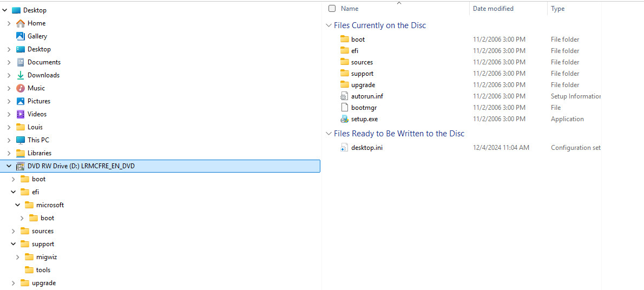The width and height of the screenshot is (644, 290).
Task: Collapse the Files Currently on the Disc group
Action: pyautogui.click(x=328, y=25)
